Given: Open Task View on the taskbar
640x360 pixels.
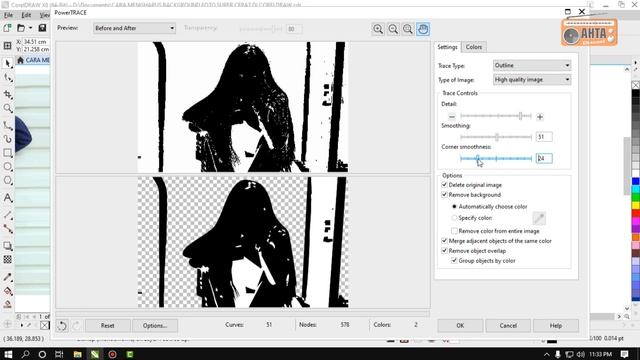Looking at the screenshot, I should coord(59,354).
